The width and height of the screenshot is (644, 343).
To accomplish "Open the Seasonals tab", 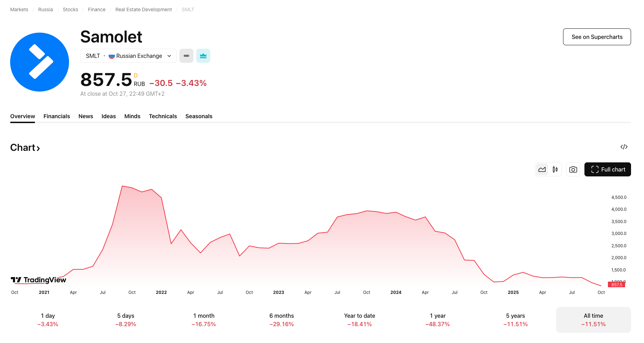I will [199, 116].
